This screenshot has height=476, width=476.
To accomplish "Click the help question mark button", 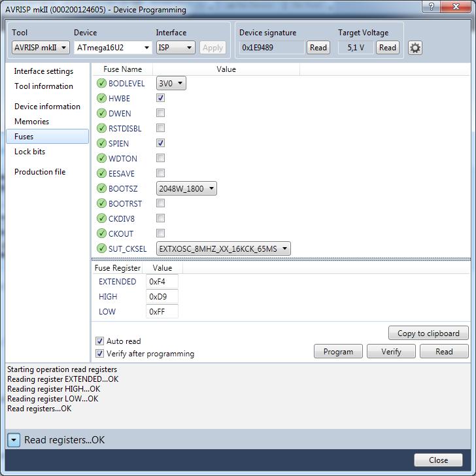I will pyautogui.click(x=431, y=7).
